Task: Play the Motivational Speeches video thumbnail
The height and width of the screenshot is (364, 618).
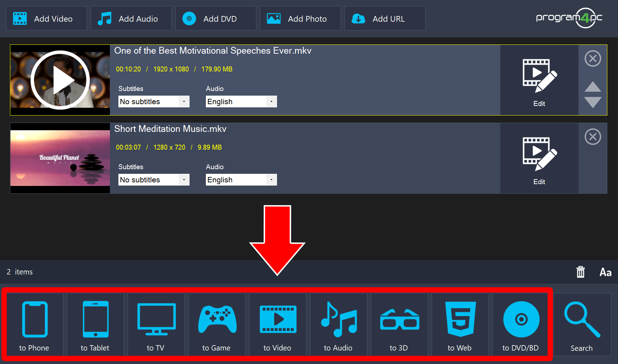Action: click(60, 80)
